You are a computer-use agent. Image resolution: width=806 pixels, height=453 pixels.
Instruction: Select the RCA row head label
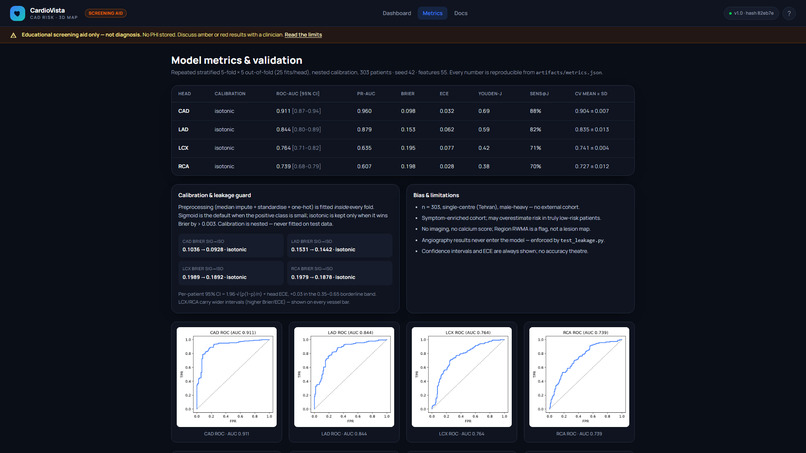coord(184,167)
